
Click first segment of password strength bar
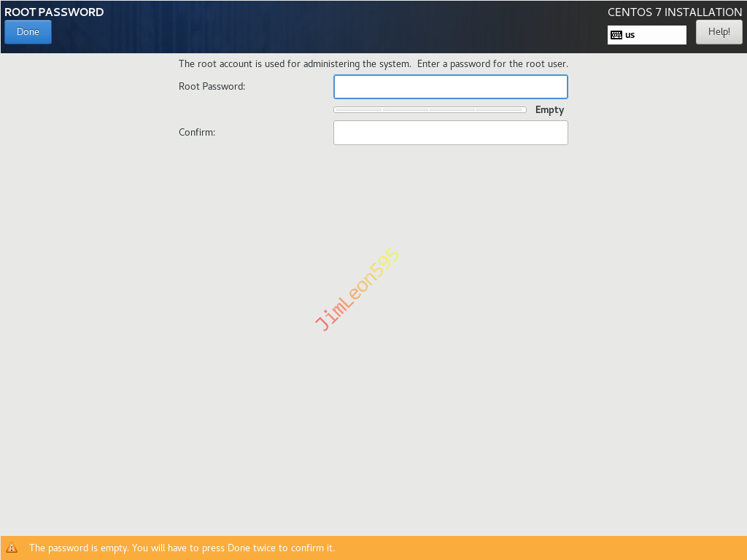358,110
